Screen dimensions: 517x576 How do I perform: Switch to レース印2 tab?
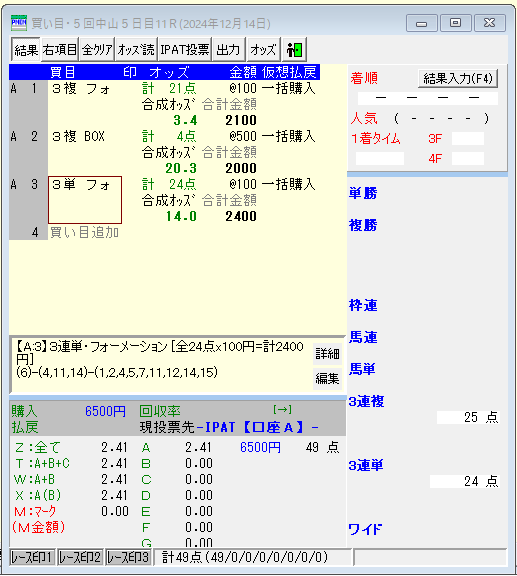click(80, 558)
